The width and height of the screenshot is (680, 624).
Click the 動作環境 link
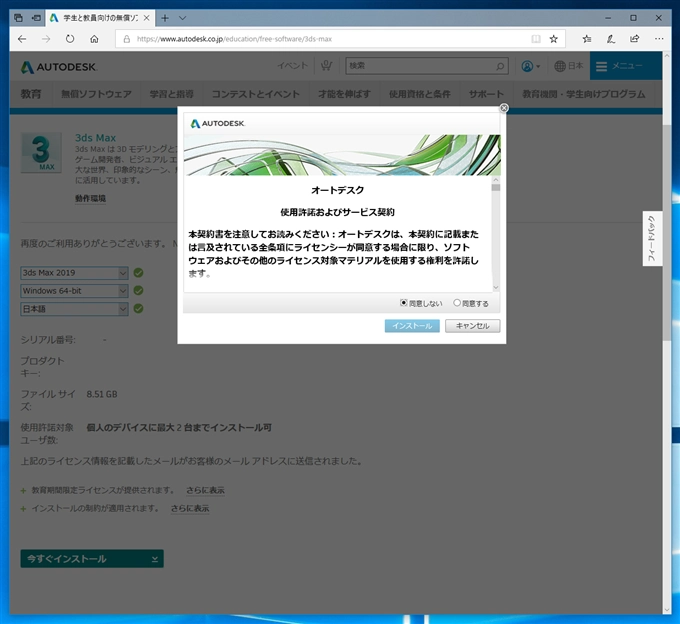coord(90,199)
